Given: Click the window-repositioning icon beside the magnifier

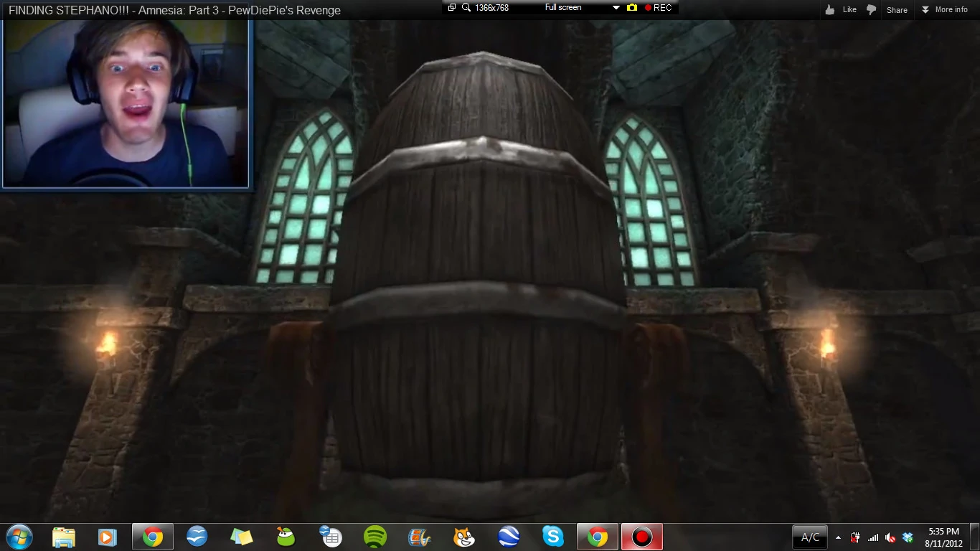Looking at the screenshot, I should click(451, 7).
